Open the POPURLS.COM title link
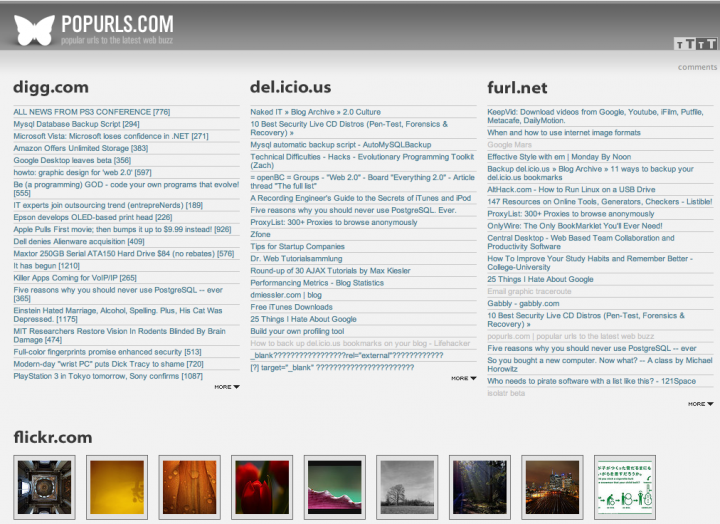 point(117,24)
